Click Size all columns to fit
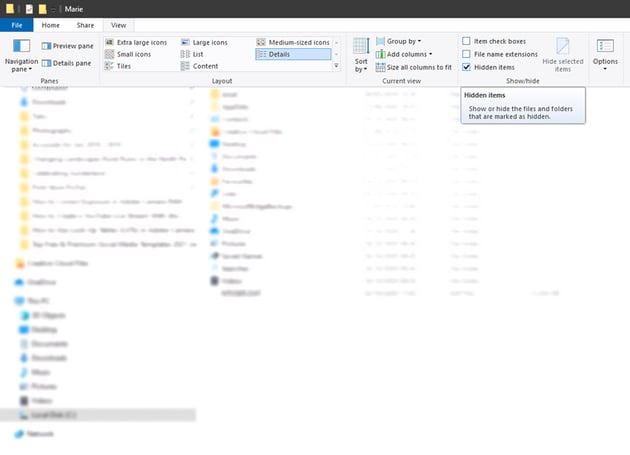Image resolution: width=630 pixels, height=455 pixels. tap(413, 68)
